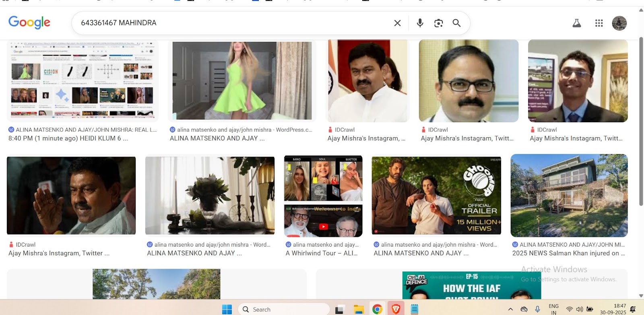Open the Google apps grid
The width and height of the screenshot is (644, 315).
(x=599, y=23)
